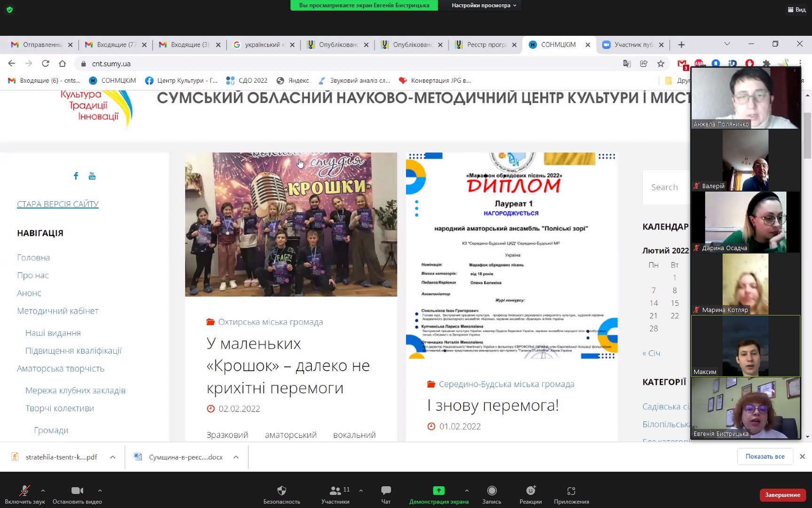This screenshot has width=812, height=508.
Task: Click the Zoom Apps icon
Action: coord(571,491)
